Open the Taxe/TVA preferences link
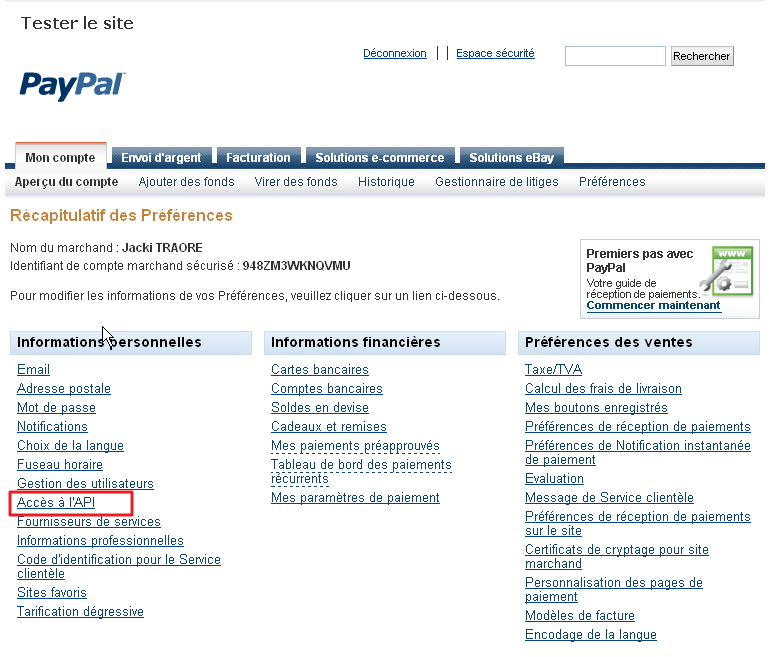 (553, 370)
